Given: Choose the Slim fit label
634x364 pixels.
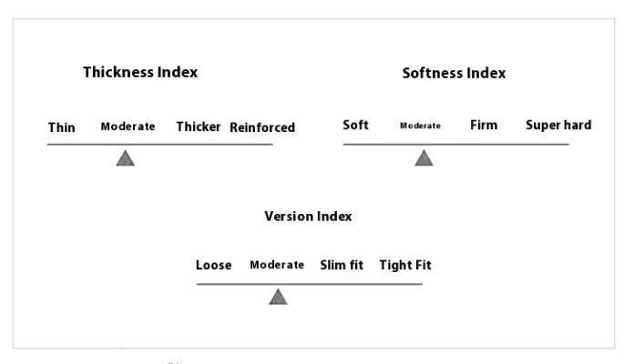Looking at the screenshot, I should click(x=342, y=265).
